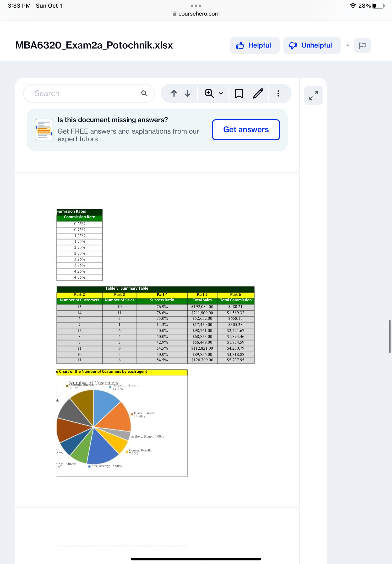Click the next page down arrow
This screenshot has height=564, width=392.
point(187,93)
